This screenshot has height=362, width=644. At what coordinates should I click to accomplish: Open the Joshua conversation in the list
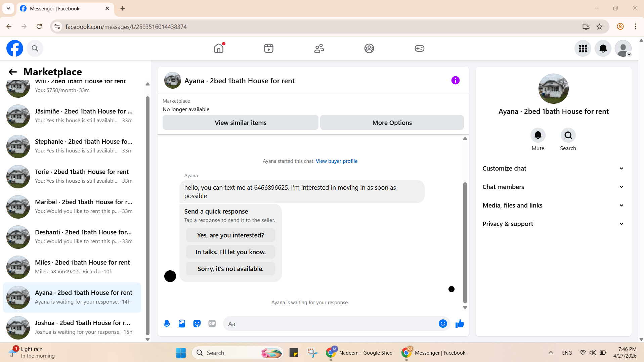click(72, 327)
